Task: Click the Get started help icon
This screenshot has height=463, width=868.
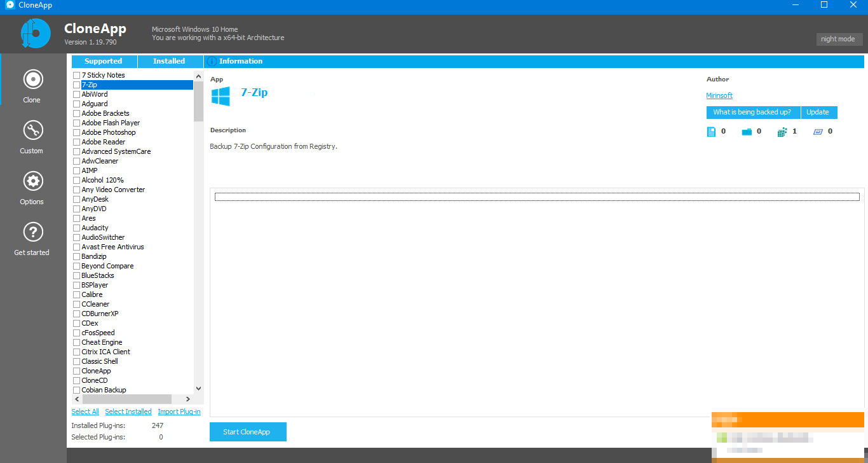Action: pyautogui.click(x=32, y=231)
